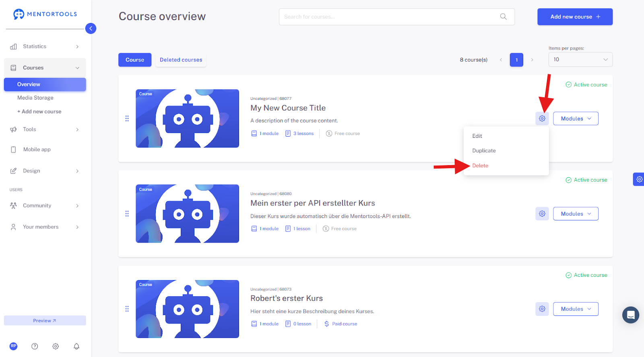Image resolution: width=644 pixels, height=357 pixels.
Task: Open thumbnail of Robert's erster Kurs
Action: click(188, 309)
